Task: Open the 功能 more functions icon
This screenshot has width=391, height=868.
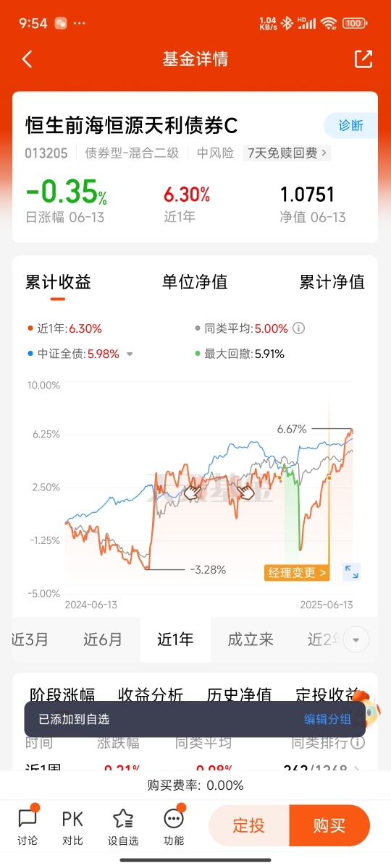Action: (174, 825)
